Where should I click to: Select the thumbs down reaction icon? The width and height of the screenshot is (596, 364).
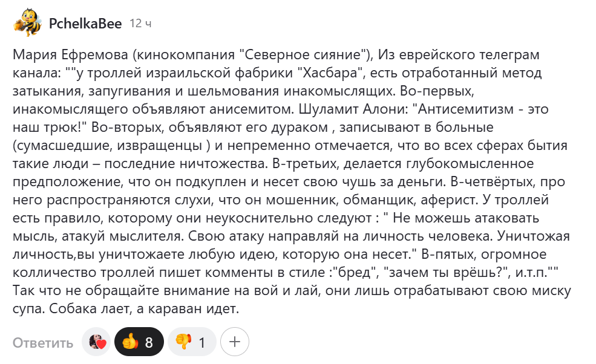(x=183, y=342)
